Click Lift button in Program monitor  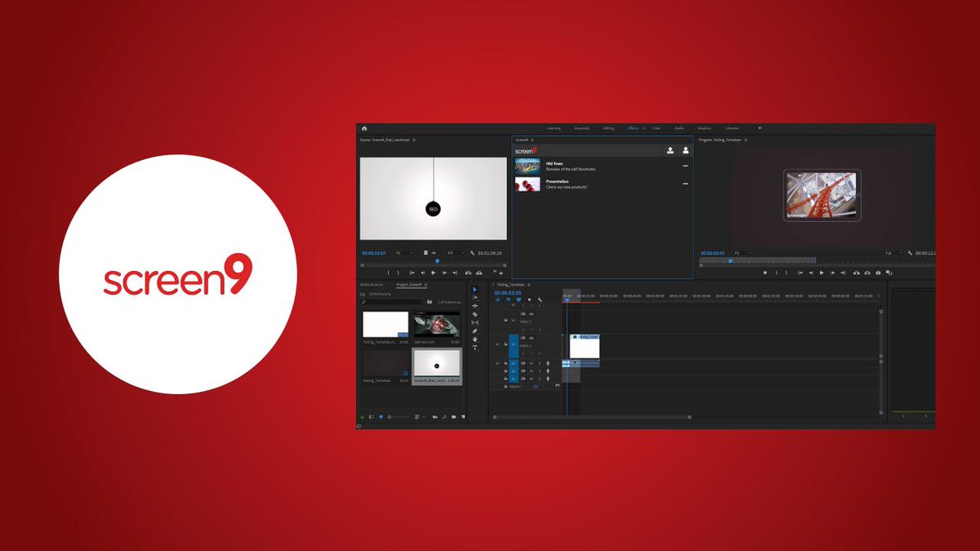(856, 273)
